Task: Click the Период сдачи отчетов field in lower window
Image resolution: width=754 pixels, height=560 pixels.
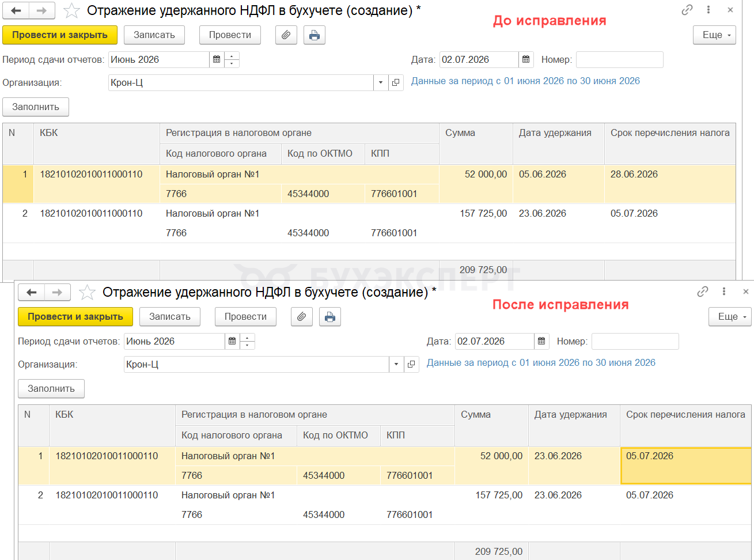Action: point(175,342)
